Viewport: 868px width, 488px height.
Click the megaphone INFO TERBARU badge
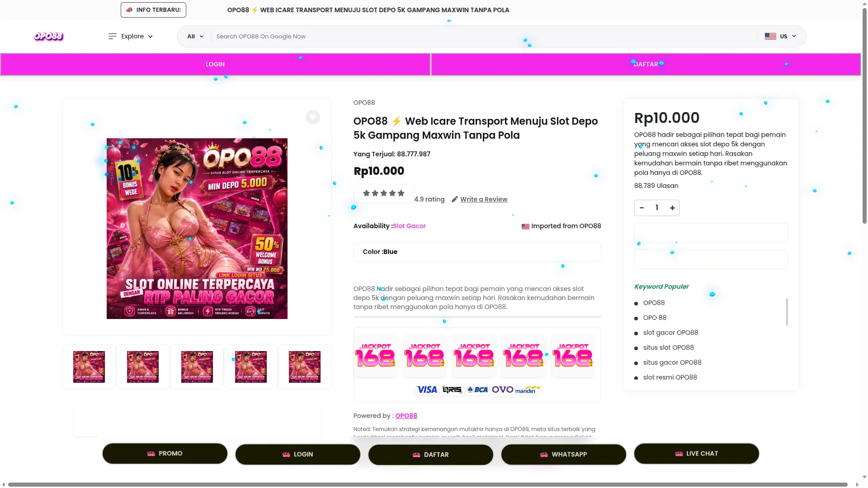[153, 10]
